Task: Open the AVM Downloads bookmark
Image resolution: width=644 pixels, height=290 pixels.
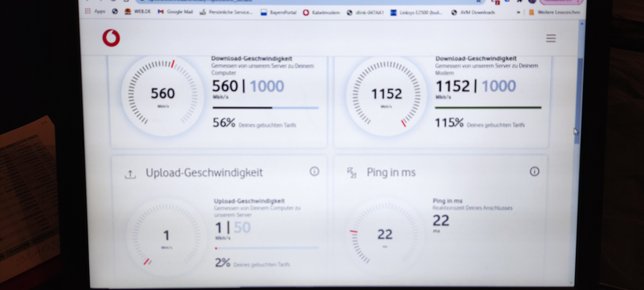Action: tap(473, 13)
